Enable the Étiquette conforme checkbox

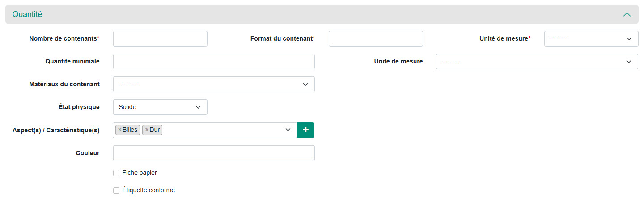coord(116,190)
